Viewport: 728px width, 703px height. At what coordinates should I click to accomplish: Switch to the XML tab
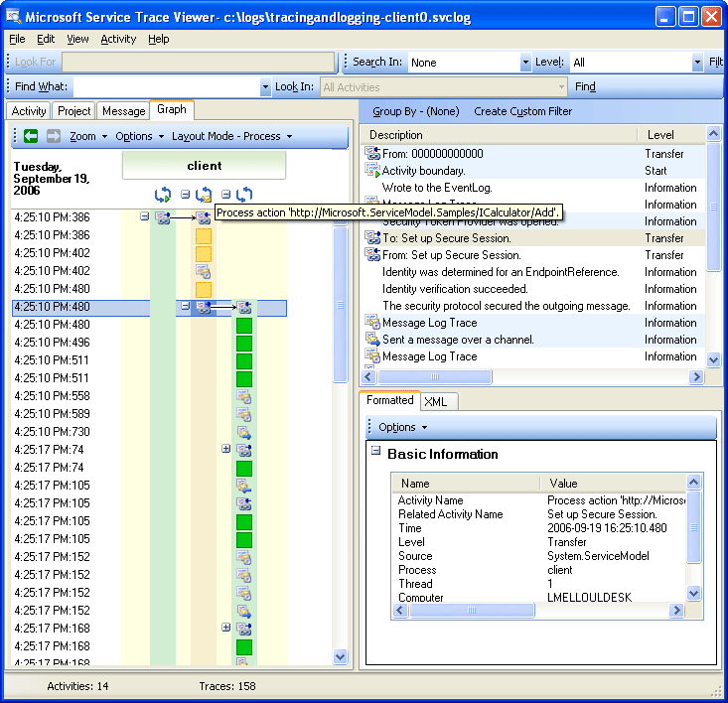coord(435,401)
